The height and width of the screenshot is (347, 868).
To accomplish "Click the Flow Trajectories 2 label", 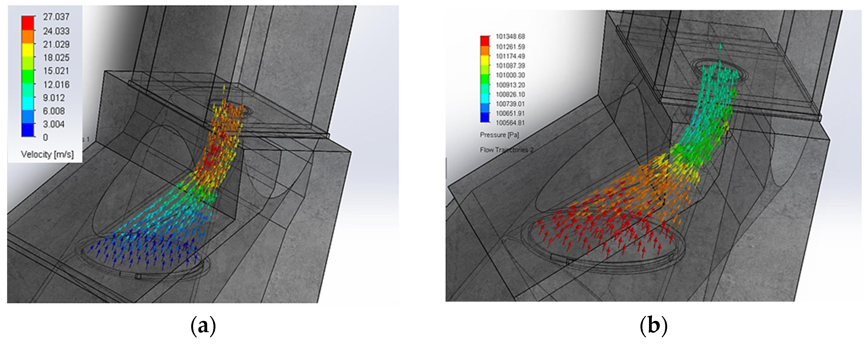I will 506,150.
